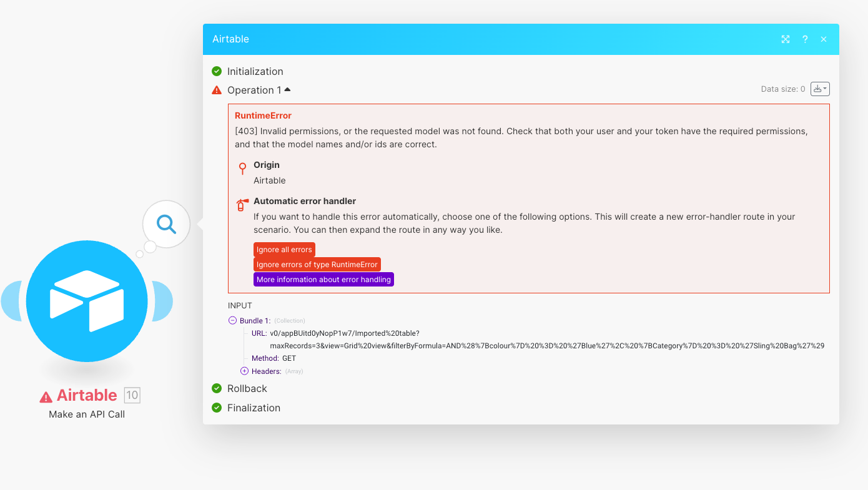Click the INPUT section heading
Screen dimensions: 868x490
pos(240,306)
